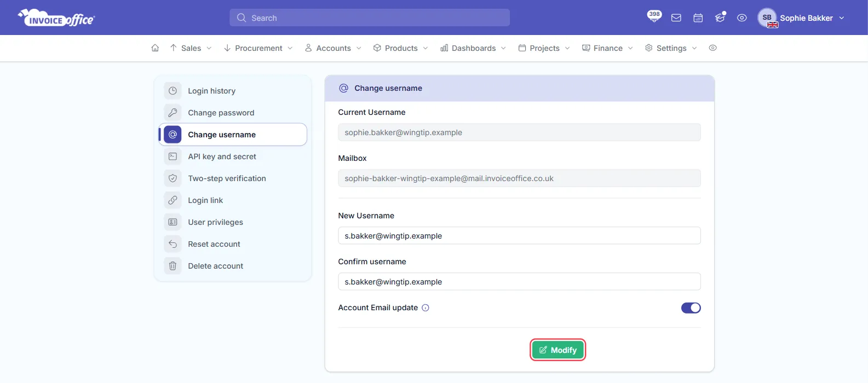
Task: Expand the Projects menu
Action: pos(544,48)
